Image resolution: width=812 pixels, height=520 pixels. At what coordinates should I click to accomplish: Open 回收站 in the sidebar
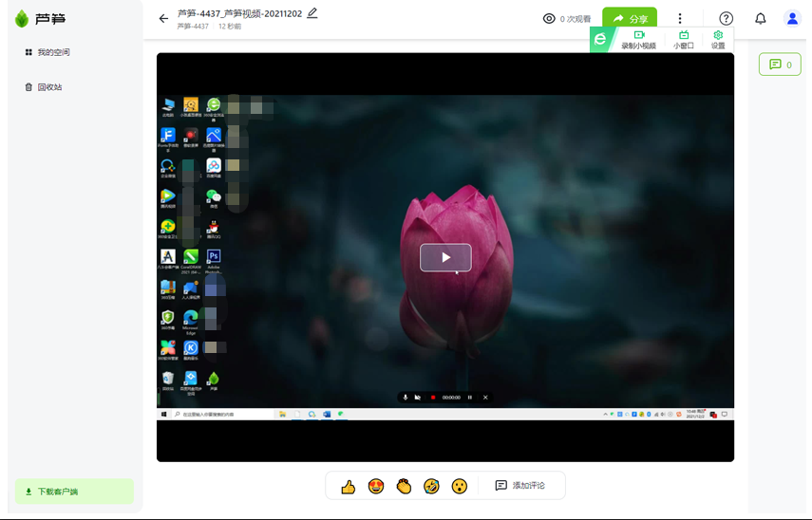click(44, 87)
